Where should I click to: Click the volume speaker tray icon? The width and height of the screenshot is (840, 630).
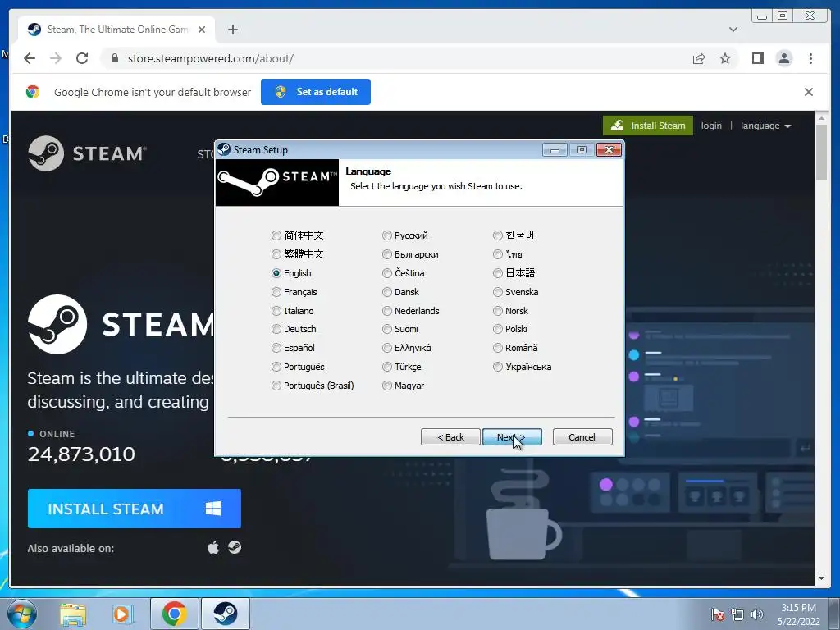click(x=757, y=614)
